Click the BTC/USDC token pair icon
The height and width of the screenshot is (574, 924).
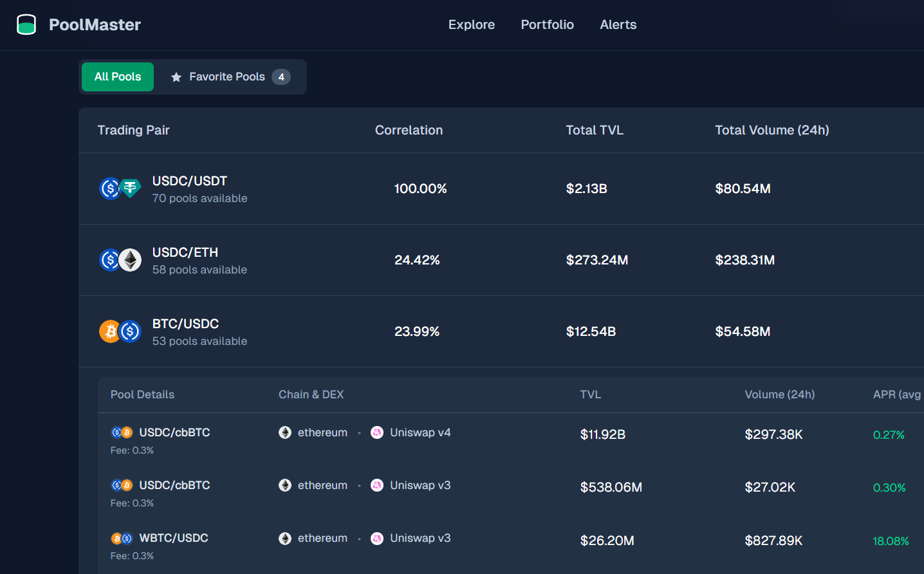[120, 331]
